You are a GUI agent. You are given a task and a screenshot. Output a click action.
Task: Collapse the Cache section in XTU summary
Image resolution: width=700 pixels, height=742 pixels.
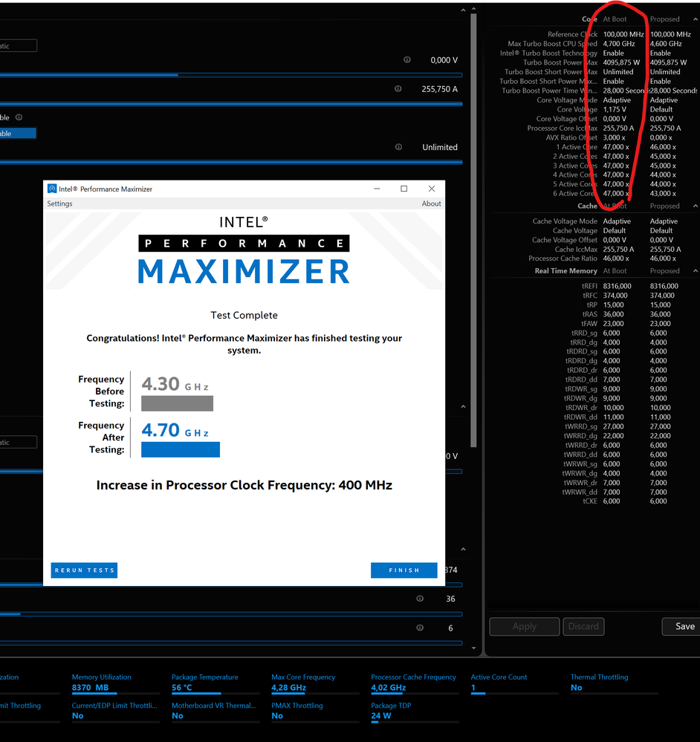695,206
